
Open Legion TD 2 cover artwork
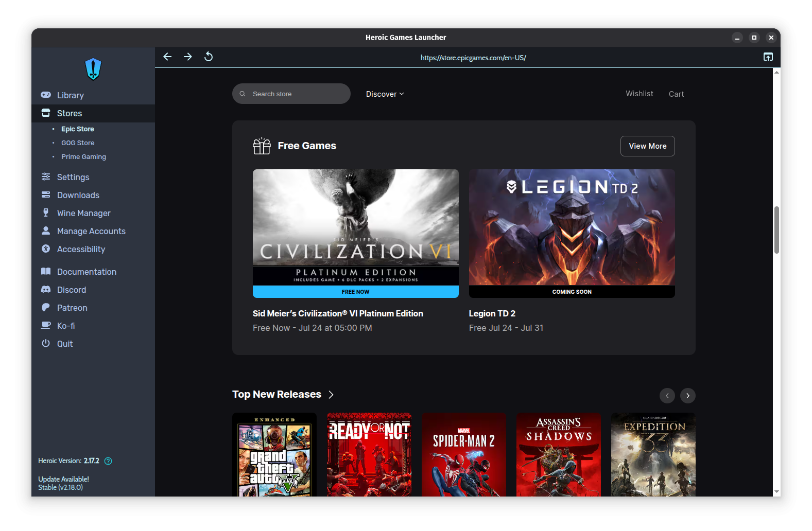[572, 227]
